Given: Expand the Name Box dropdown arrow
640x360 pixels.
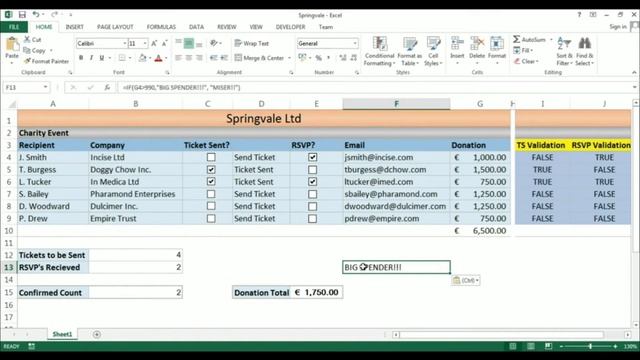Looking at the screenshot, I should coord(45,87).
